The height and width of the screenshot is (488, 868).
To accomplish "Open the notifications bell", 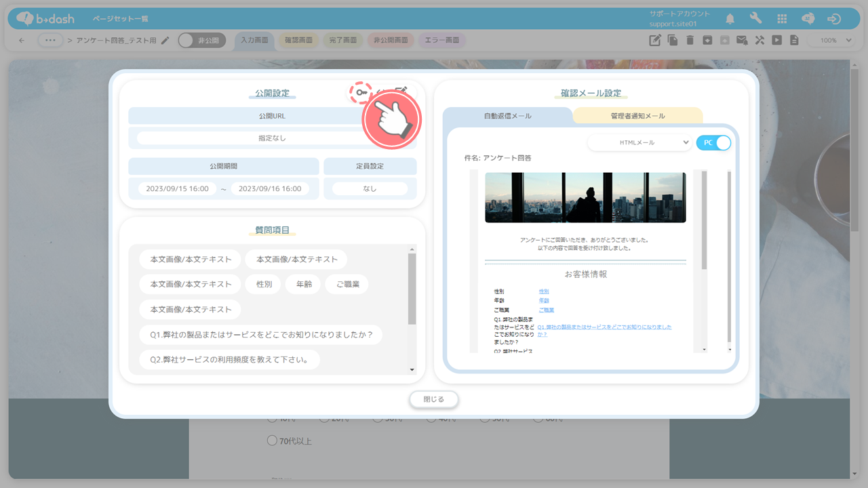I will (x=730, y=19).
